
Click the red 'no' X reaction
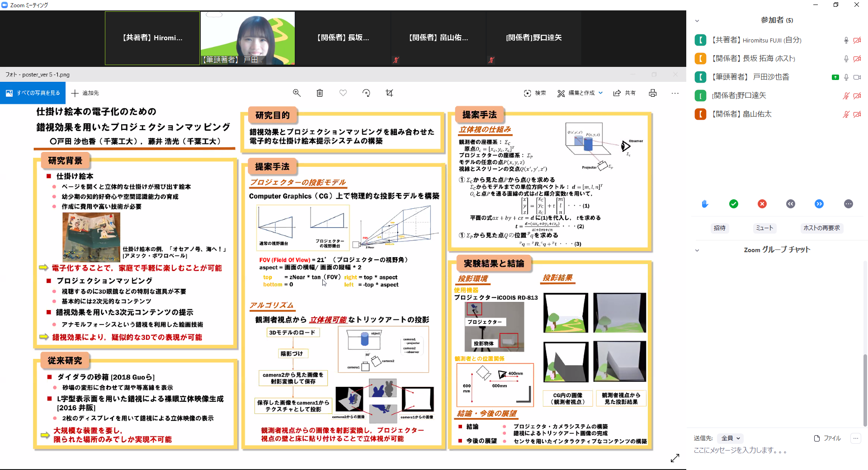click(762, 204)
